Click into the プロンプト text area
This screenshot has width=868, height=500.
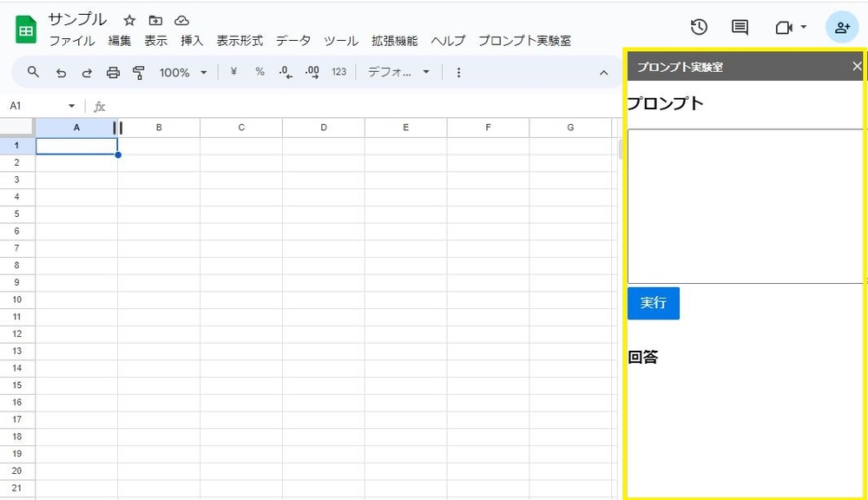745,207
